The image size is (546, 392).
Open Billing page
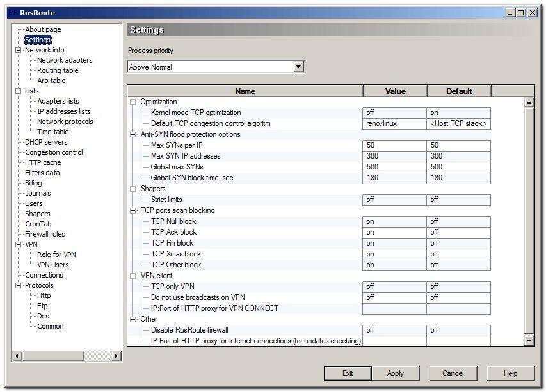[33, 183]
